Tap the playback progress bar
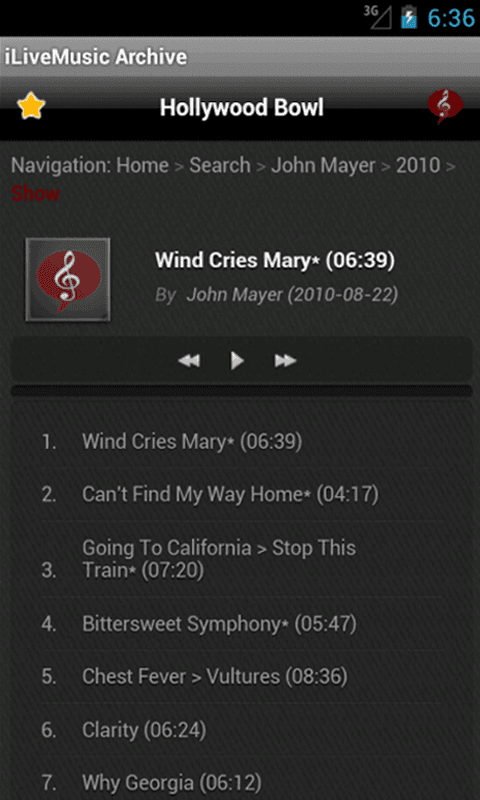 pos(241,391)
